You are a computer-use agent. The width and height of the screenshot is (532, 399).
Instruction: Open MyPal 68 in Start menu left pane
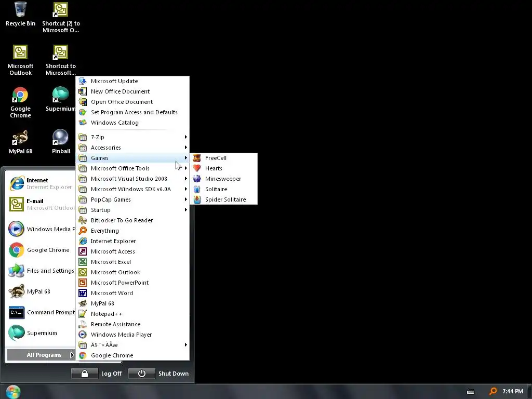41,291
